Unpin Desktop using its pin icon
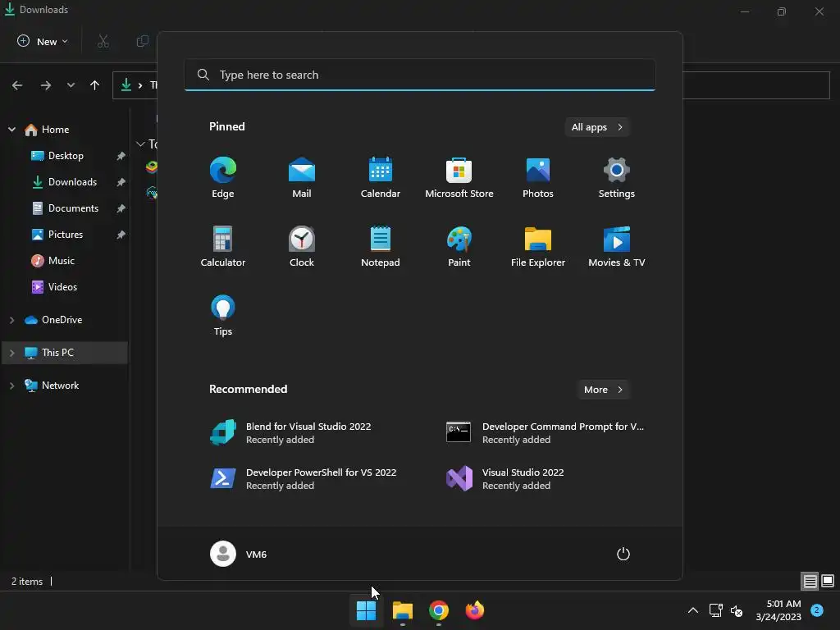This screenshot has height=630, width=840. [121, 156]
